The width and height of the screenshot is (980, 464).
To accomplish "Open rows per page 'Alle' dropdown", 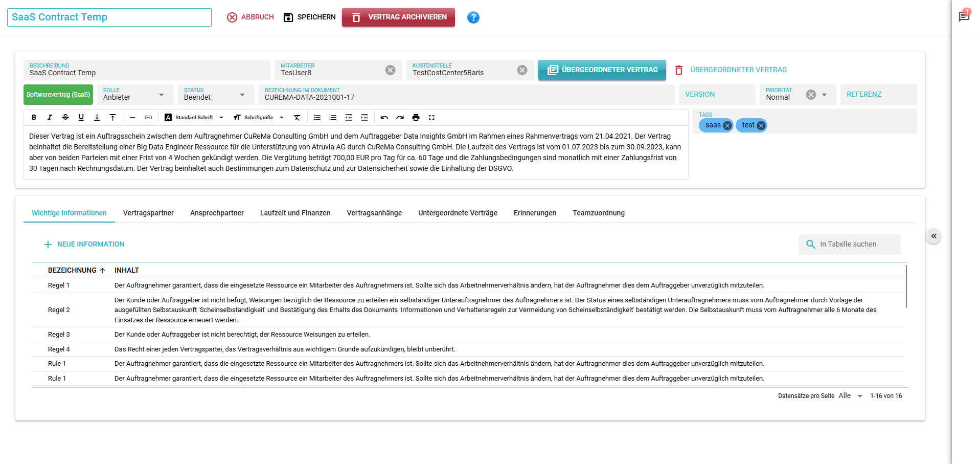I will tap(851, 396).
